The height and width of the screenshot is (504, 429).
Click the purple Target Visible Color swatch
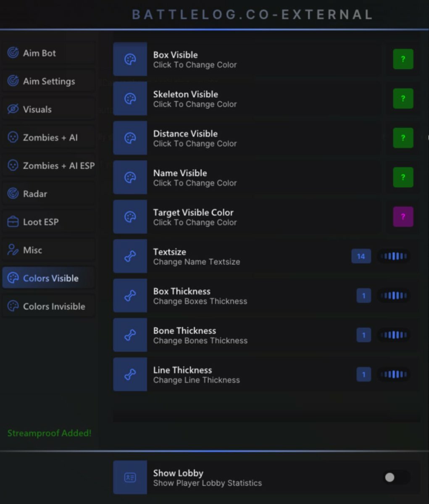[403, 217]
